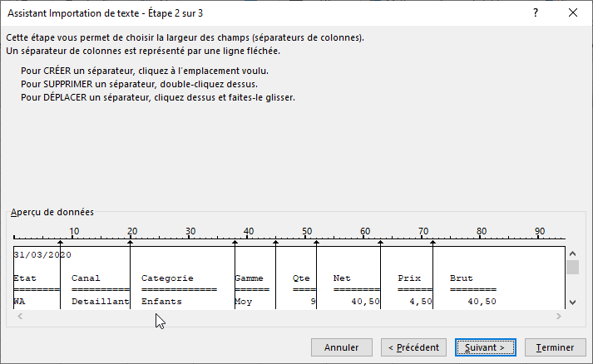Close the text import wizard dialog
593x364 pixels.
(573, 12)
